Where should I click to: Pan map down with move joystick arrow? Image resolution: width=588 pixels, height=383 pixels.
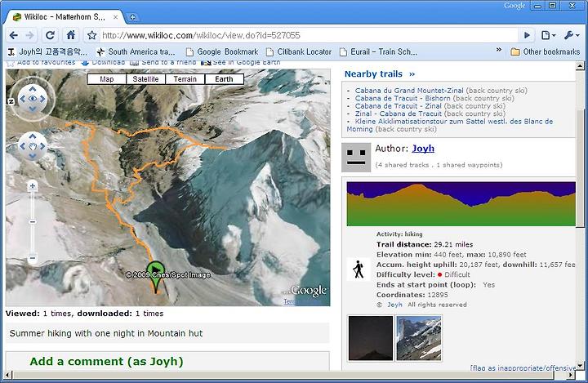33,156
